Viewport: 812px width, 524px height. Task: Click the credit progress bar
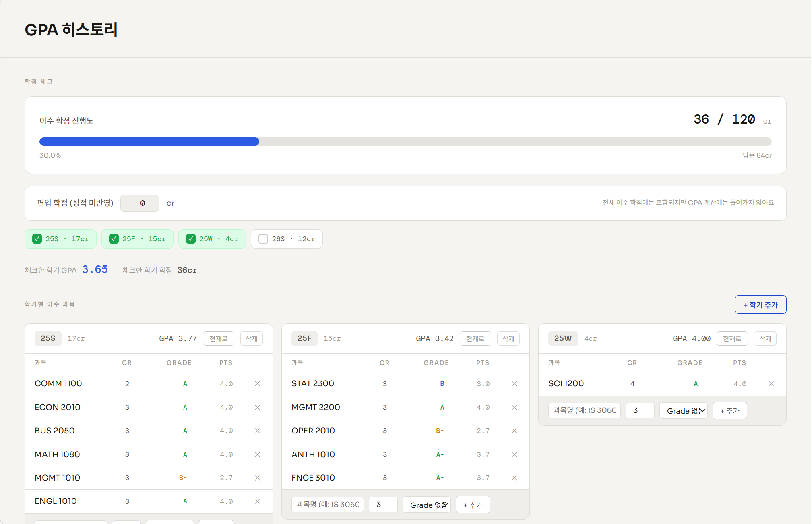[x=405, y=141]
